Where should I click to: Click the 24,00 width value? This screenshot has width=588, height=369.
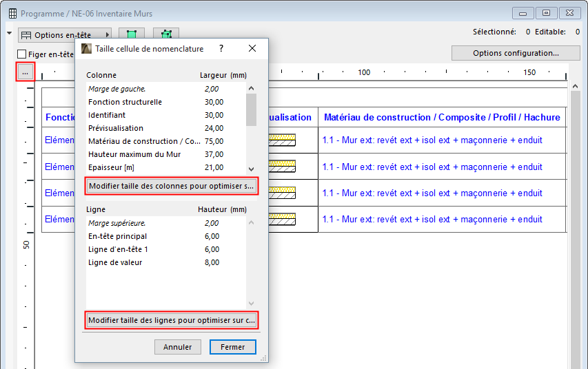coord(214,128)
